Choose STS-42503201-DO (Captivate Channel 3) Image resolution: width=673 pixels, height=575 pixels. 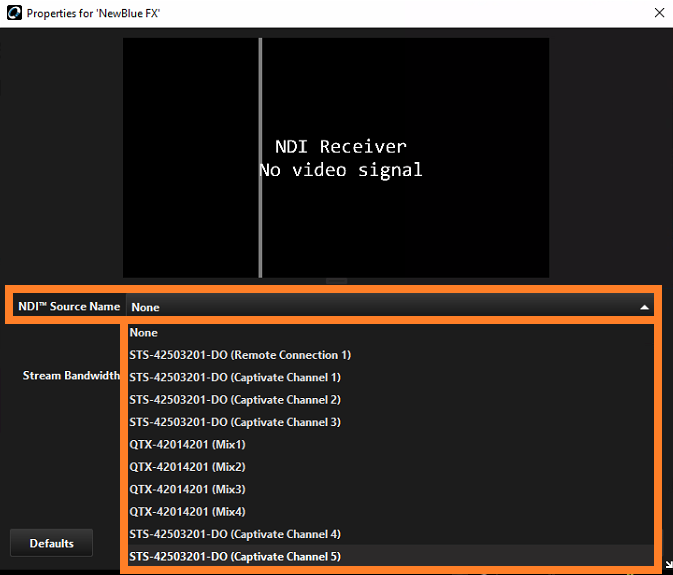(x=391, y=422)
